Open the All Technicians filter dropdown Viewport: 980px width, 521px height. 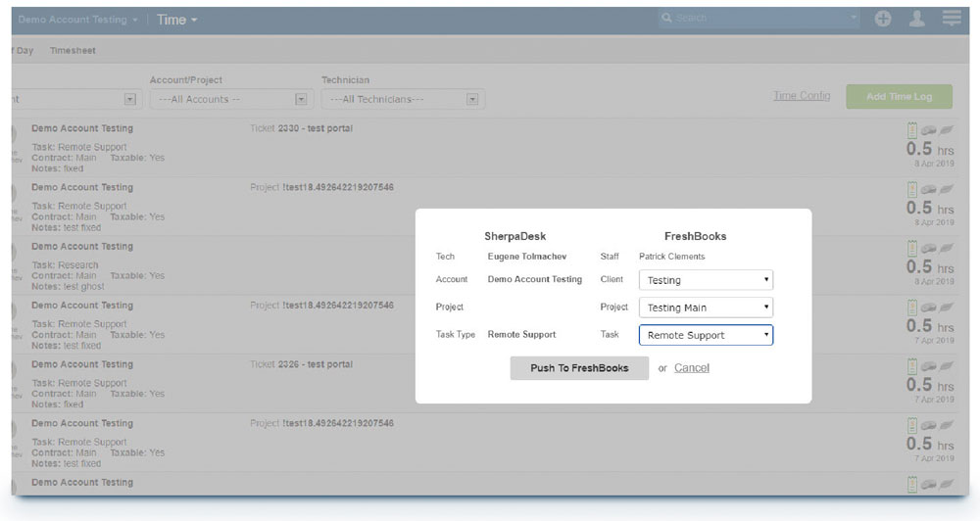point(403,99)
